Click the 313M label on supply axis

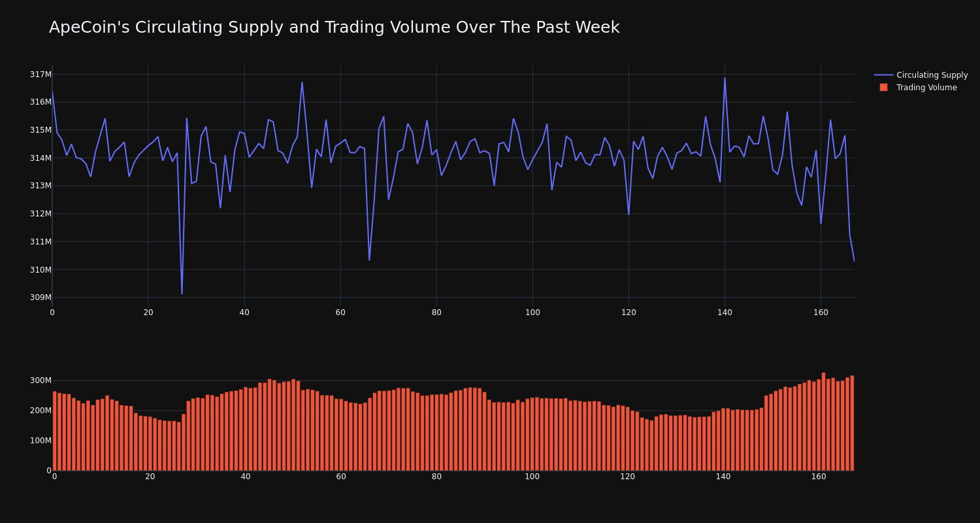[x=41, y=186]
